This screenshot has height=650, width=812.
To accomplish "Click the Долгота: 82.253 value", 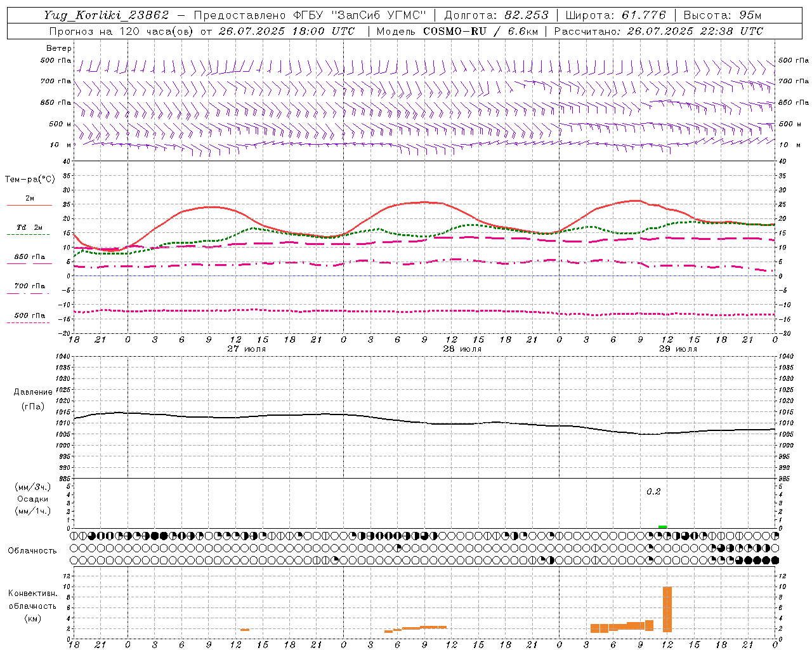I will 496,15.
